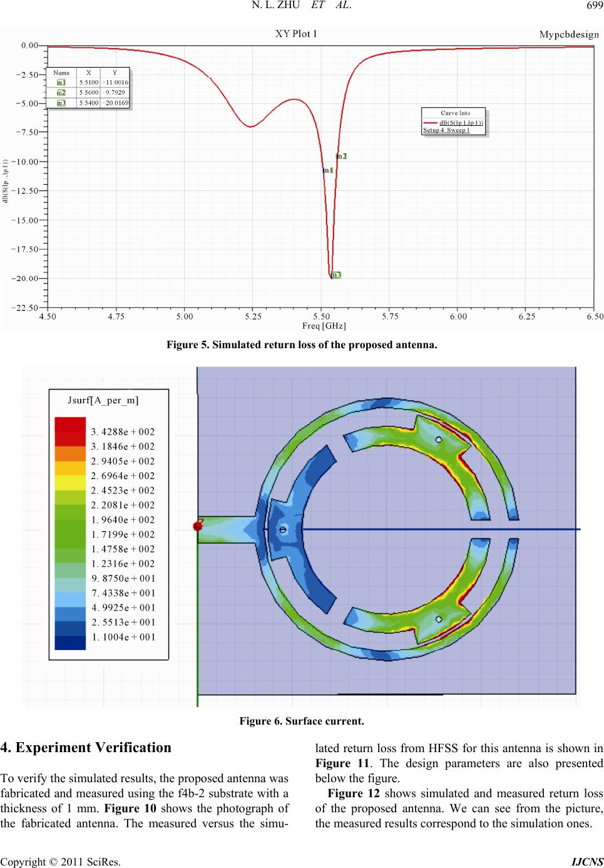This screenshot has height=868, width=604.
Task: Select the 4. Experiment Verification heading
Action: tap(86, 748)
